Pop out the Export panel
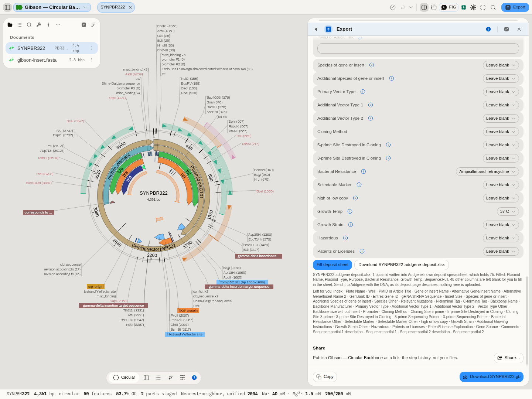 click(x=507, y=29)
